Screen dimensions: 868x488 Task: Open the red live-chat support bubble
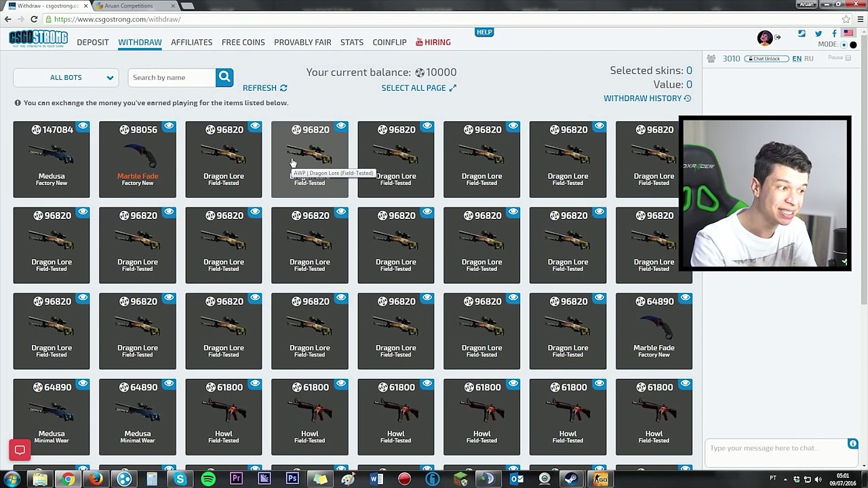coord(20,450)
